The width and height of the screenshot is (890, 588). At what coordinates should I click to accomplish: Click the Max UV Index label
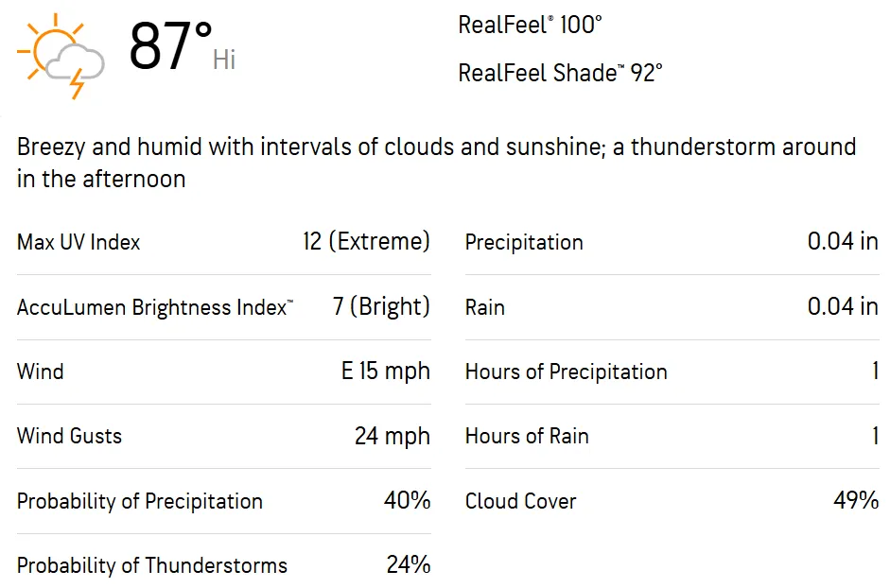pos(79,243)
